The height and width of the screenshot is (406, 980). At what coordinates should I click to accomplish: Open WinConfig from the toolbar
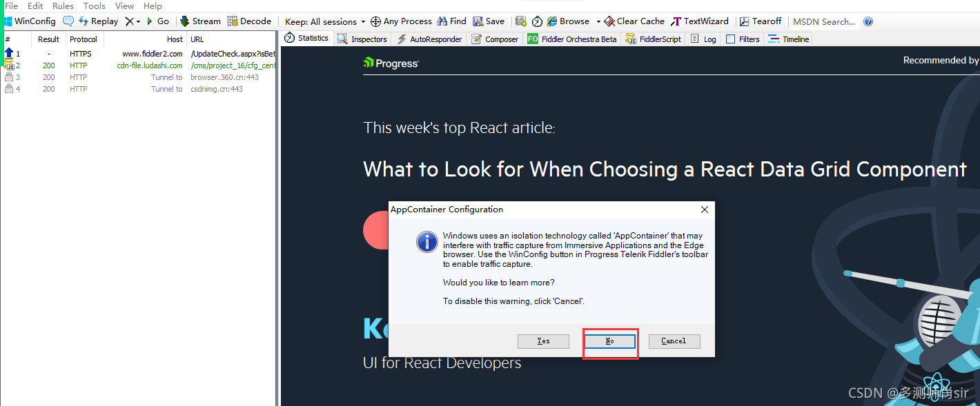(30, 21)
